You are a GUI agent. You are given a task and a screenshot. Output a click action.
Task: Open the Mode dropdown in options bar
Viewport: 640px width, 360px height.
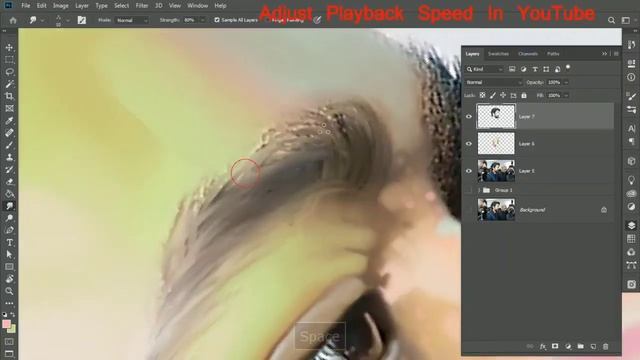[x=131, y=20]
